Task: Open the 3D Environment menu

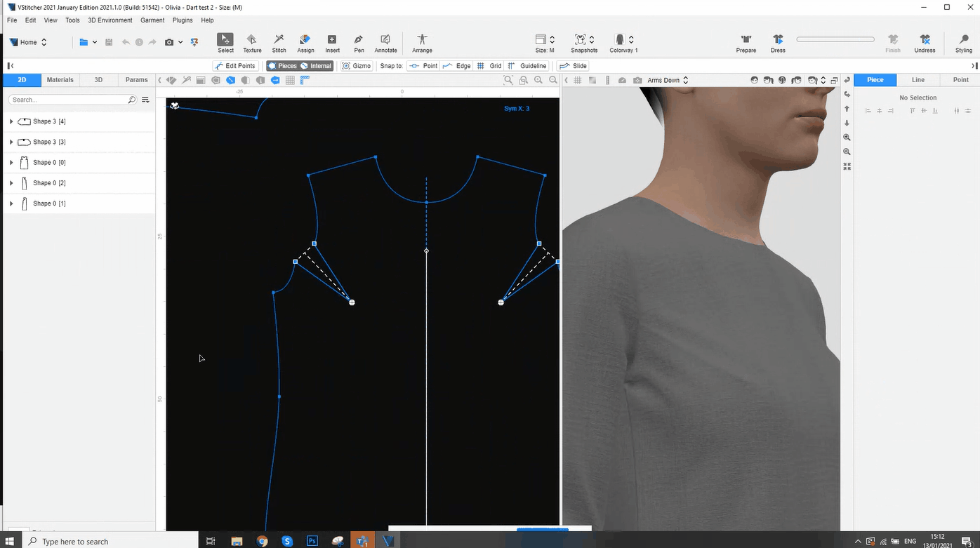Action: point(110,20)
